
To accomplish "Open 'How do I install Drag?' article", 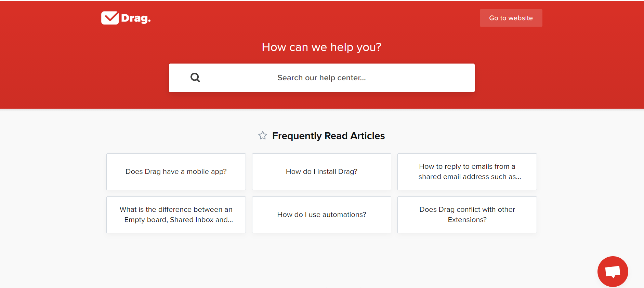I will tap(321, 172).
